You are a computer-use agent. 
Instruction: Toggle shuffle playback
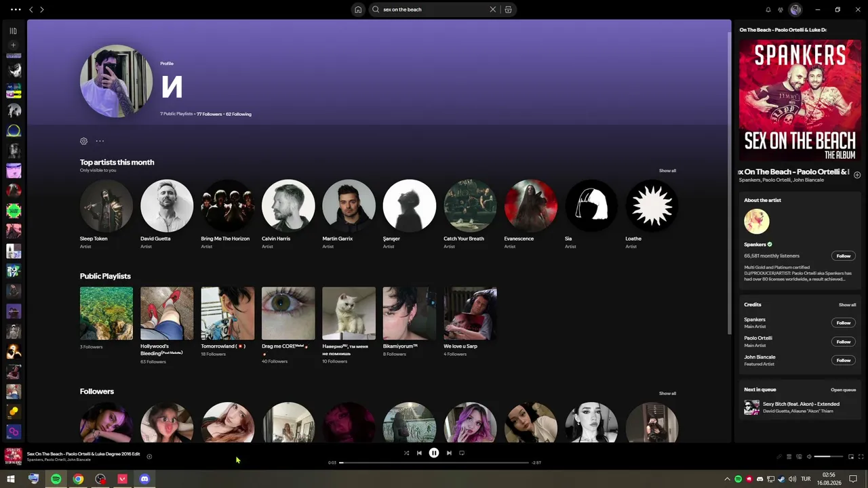coord(406,453)
